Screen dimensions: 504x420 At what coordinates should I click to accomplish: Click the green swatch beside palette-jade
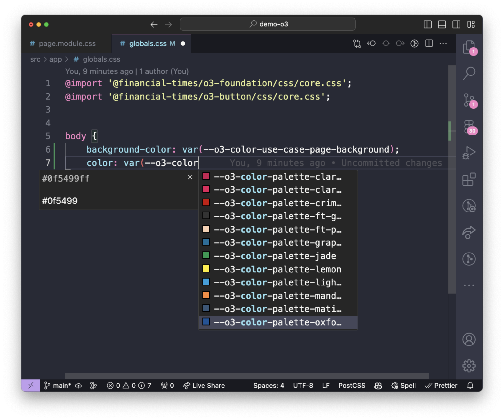pyautogui.click(x=206, y=255)
